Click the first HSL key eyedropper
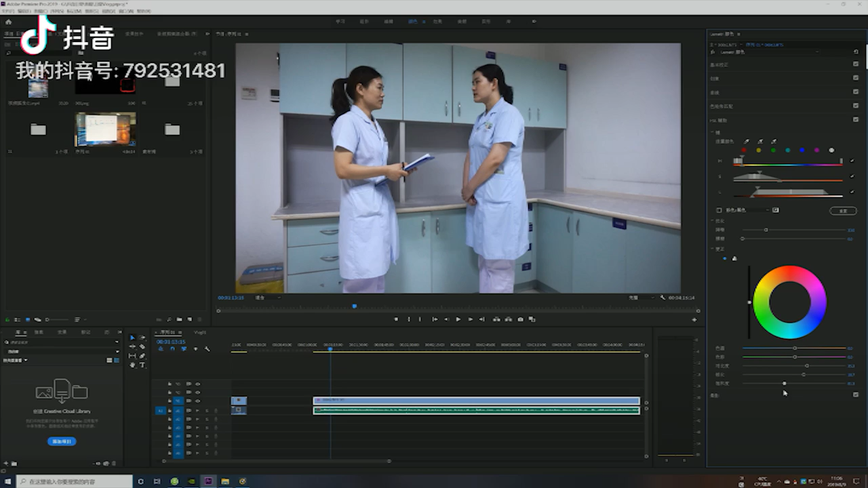Screen dimensions: 868x488 tap(747, 142)
